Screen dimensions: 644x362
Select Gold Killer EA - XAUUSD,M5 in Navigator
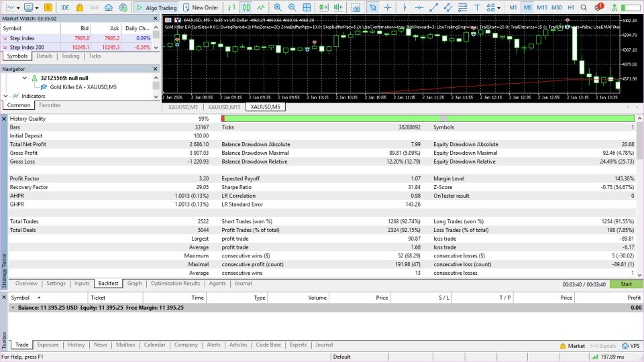(83, 87)
